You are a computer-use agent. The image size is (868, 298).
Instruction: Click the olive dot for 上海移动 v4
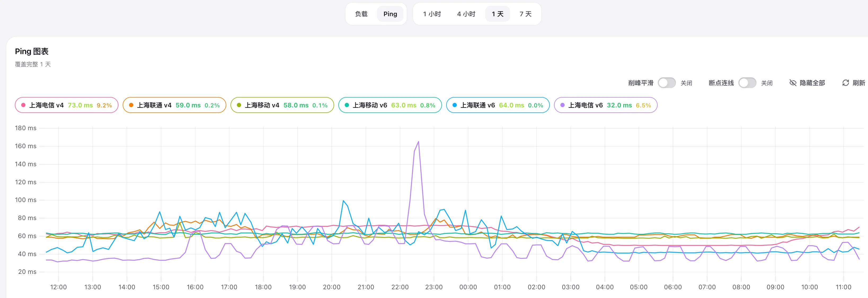click(x=239, y=105)
